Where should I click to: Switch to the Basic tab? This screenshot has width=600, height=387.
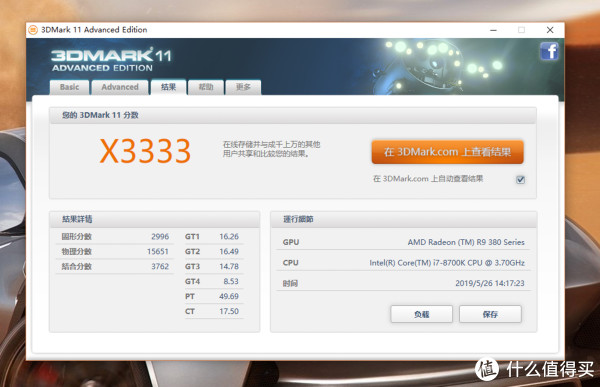click(x=69, y=87)
